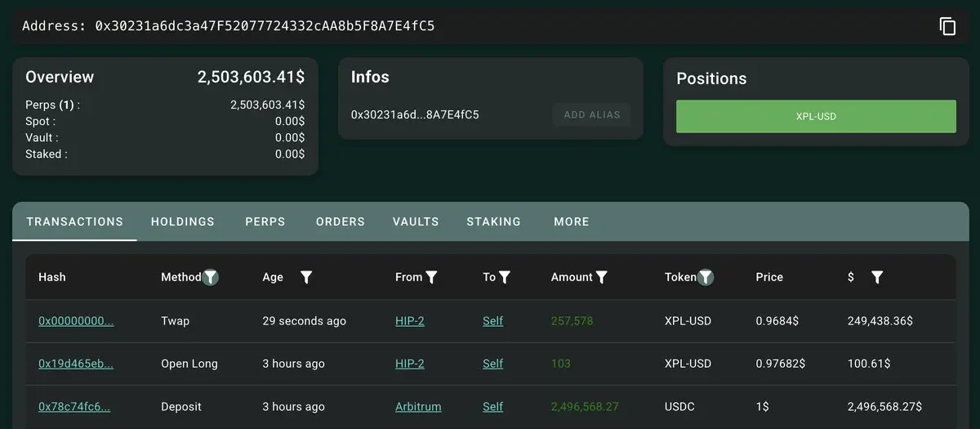Open the dollar value column filter icon
The width and height of the screenshot is (980, 429).
tap(877, 277)
